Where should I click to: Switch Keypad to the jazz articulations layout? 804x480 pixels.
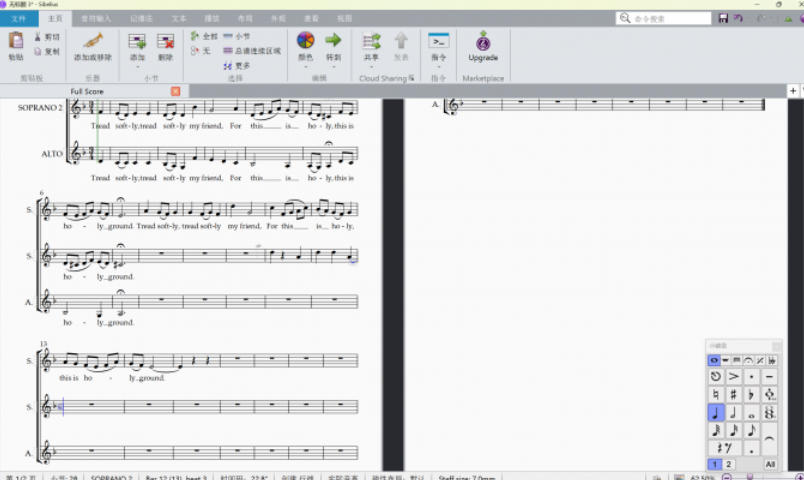(760, 361)
